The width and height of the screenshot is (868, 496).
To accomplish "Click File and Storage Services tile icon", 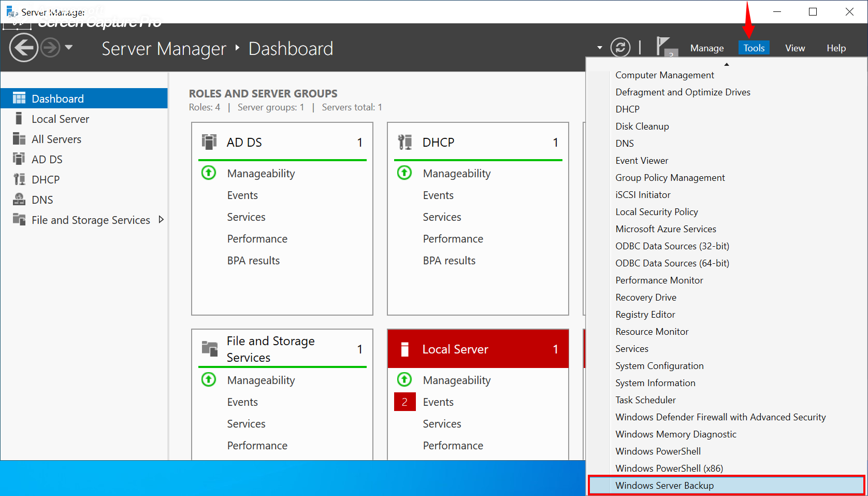I will (210, 349).
